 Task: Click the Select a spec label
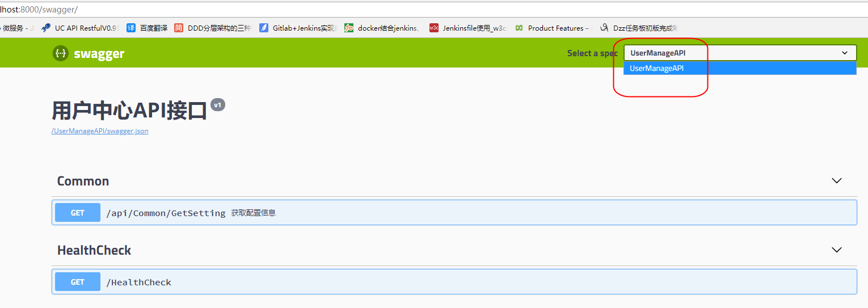[592, 53]
